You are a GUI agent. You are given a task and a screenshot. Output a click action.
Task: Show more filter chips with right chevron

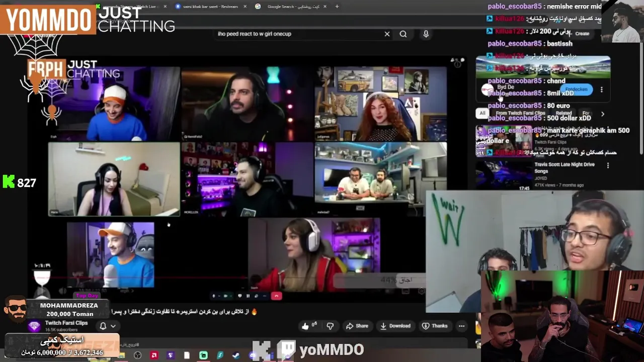point(602,114)
